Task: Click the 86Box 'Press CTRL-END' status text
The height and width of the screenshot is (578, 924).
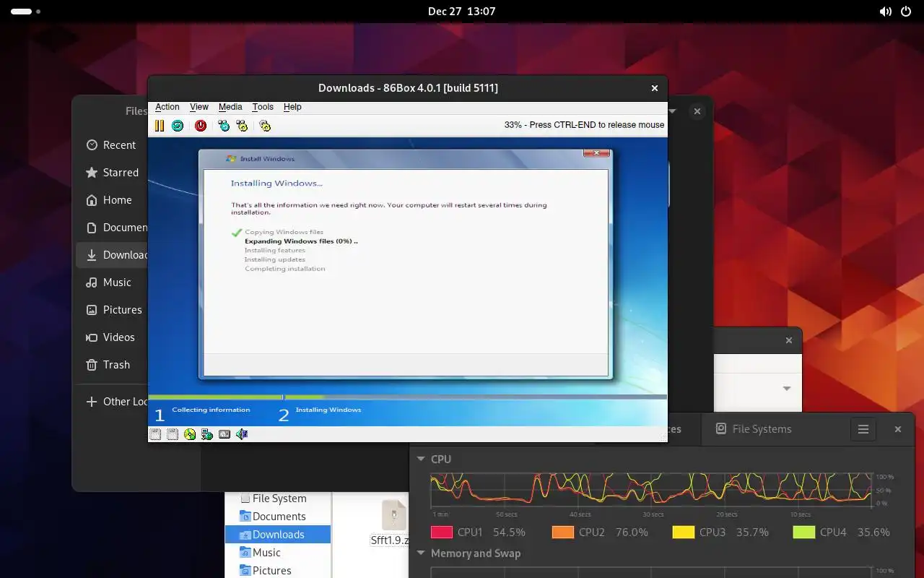Action: pos(584,125)
